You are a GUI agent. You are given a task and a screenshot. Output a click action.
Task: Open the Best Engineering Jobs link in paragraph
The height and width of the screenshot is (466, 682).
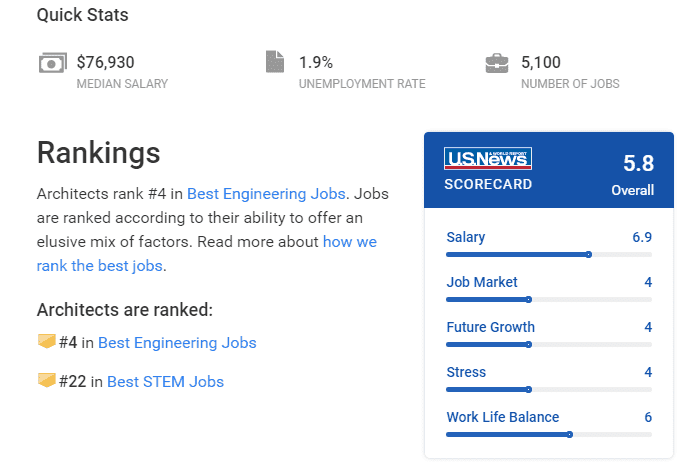[x=266, y=194]
